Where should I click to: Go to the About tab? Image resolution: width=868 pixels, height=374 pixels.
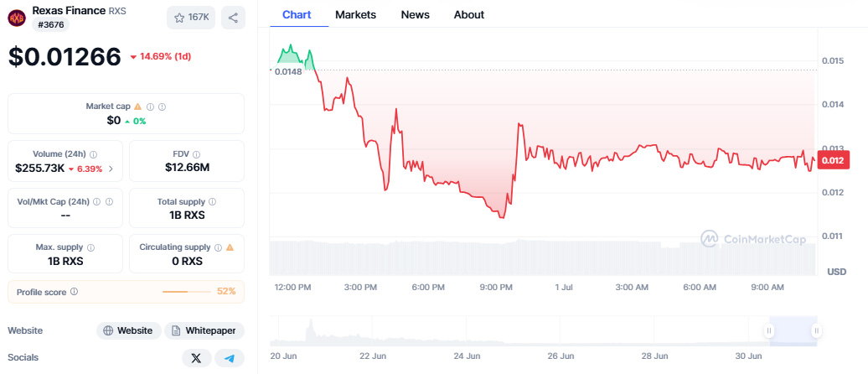pyautogui.click(x=468, y=14)
